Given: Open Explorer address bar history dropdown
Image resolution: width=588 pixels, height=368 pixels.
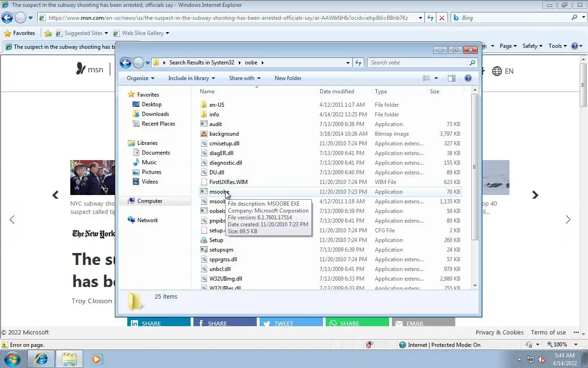Looking at the screenshot, I should 348,63.
